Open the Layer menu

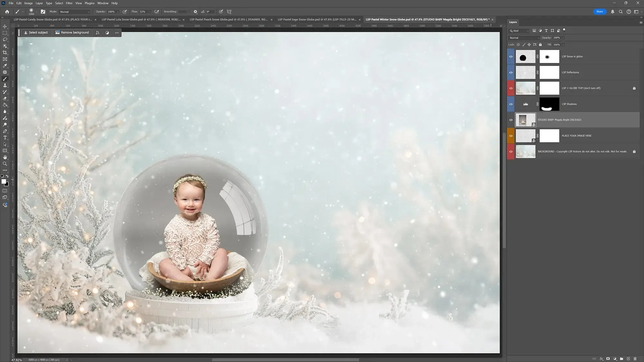click(x=39, y=3)
